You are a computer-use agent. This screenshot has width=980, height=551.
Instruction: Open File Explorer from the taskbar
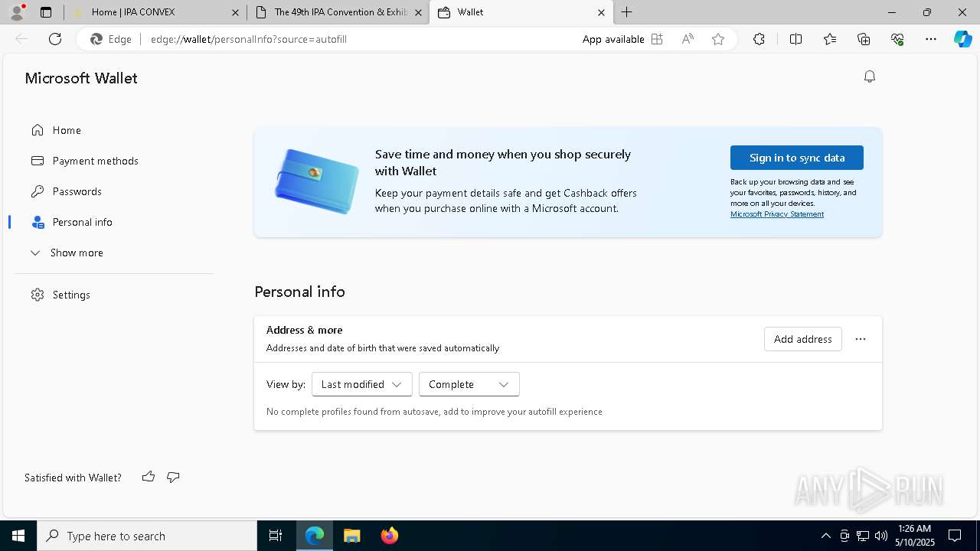click(x=351, y=536)
